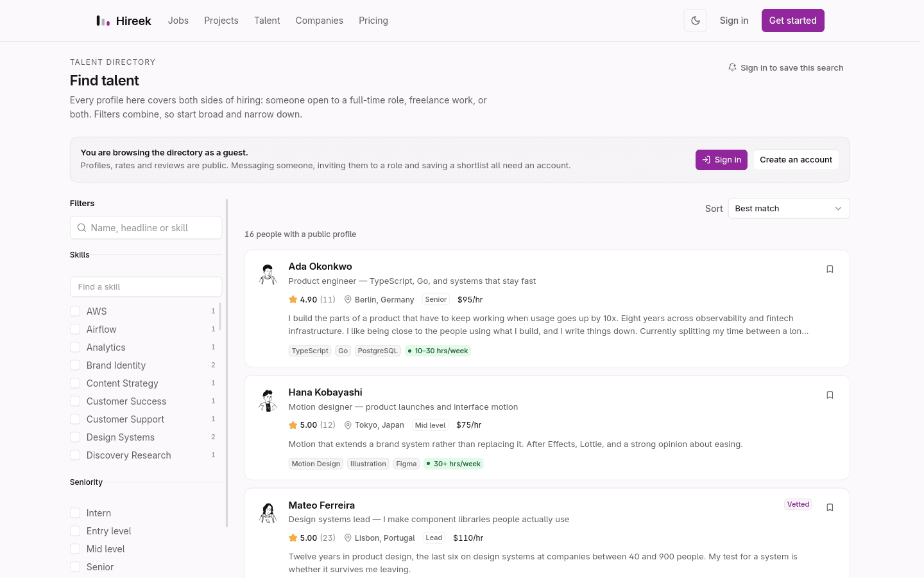Check the Airflow skill filter
Viewport: 924px width, 578px height.
click(x=75, y=329)
